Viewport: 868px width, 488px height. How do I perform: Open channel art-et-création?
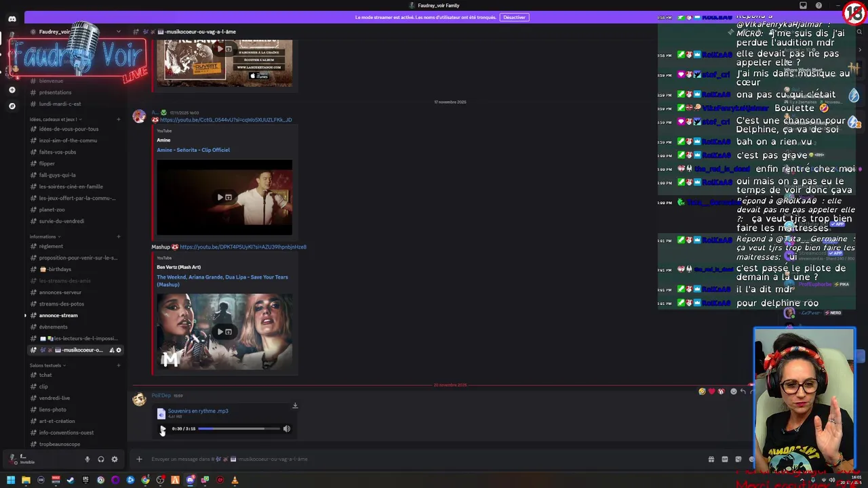point(57,421)
